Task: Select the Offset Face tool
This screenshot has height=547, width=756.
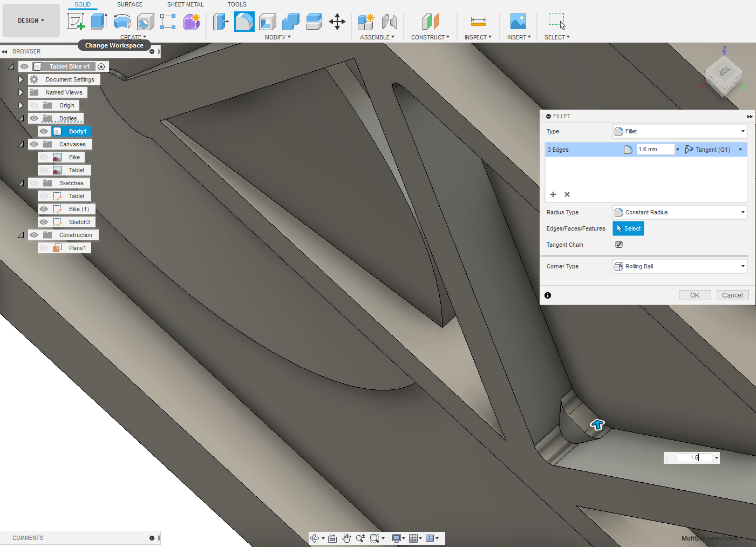Action: (x=314, y=22)
